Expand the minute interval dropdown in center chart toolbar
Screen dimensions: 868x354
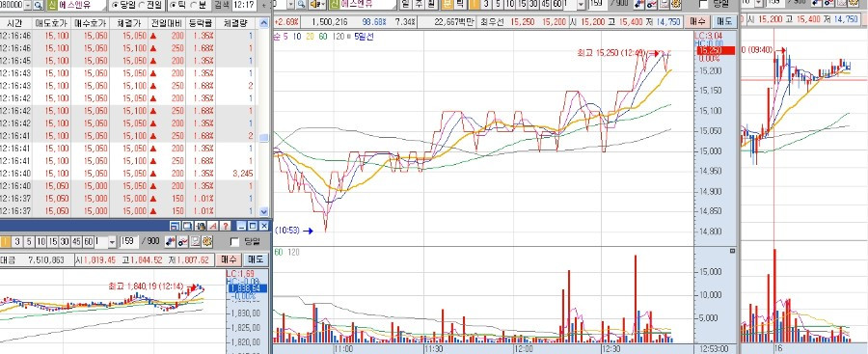tap(581, 5)
